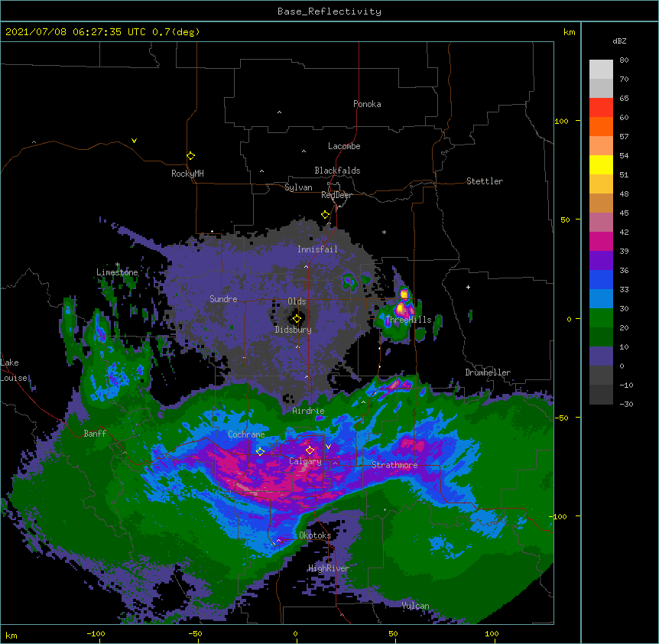Click the RedDeer city label
This screenshot has height=644, width=659.
tap(336, 195)
